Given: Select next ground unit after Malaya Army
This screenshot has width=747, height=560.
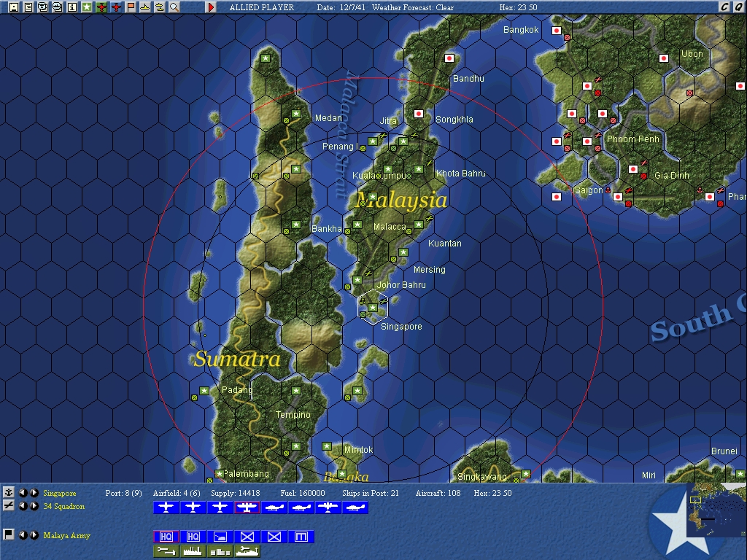Looking at the screenshot, I should click(34, 534).
